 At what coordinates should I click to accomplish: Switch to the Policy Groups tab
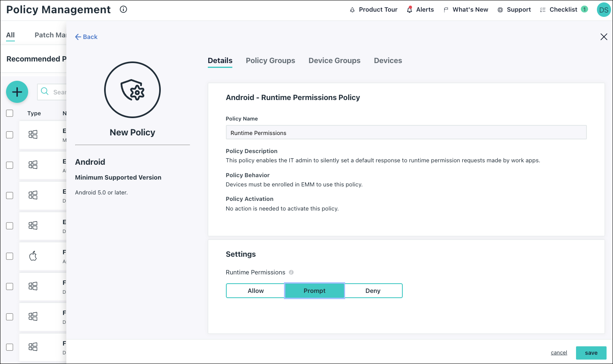[x=270, y=61]
